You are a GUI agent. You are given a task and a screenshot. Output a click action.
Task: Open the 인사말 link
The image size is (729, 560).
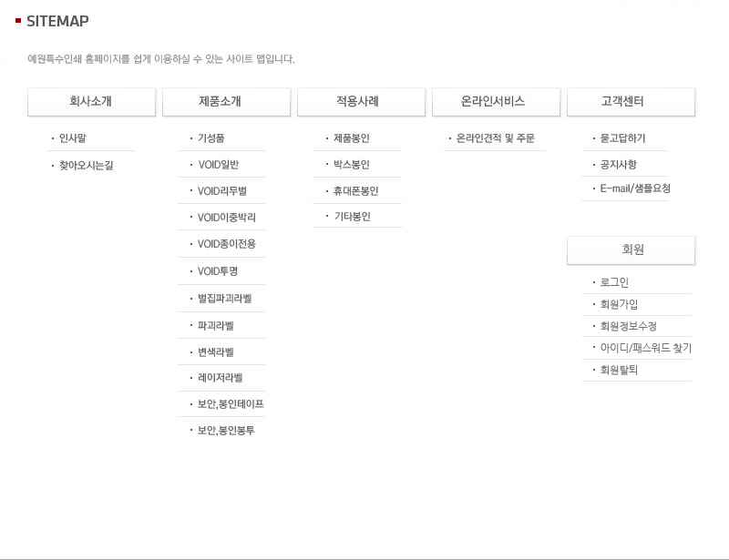(73, 139)
